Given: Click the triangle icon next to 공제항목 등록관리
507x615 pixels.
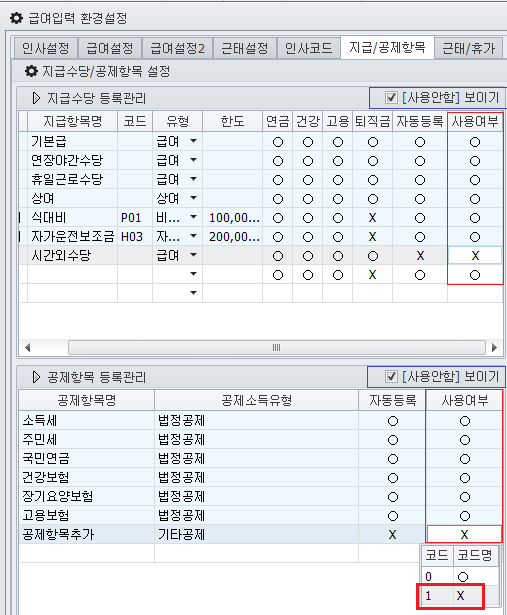Looking at the screenshot, I should 36,377.
